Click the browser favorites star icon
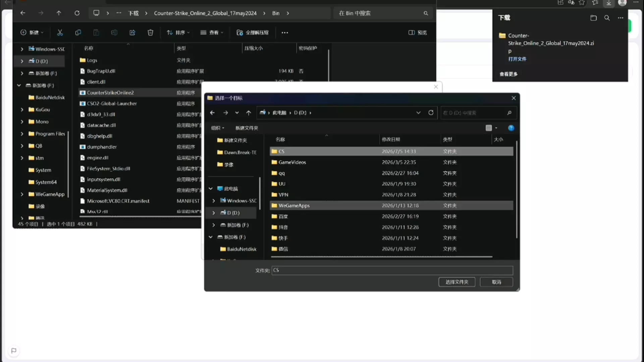This screenshot has height=362, width=644. click(582, 3)
